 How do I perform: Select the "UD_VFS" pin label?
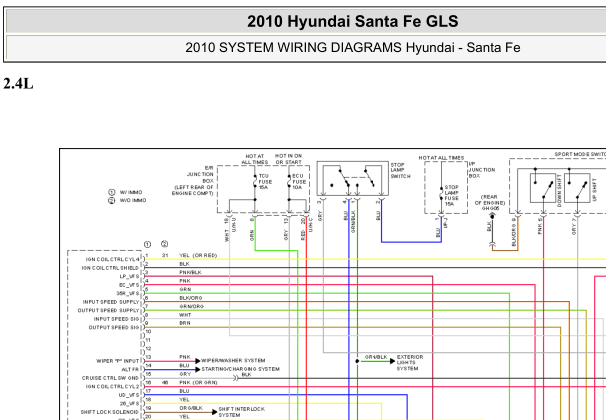click(129, 395)
